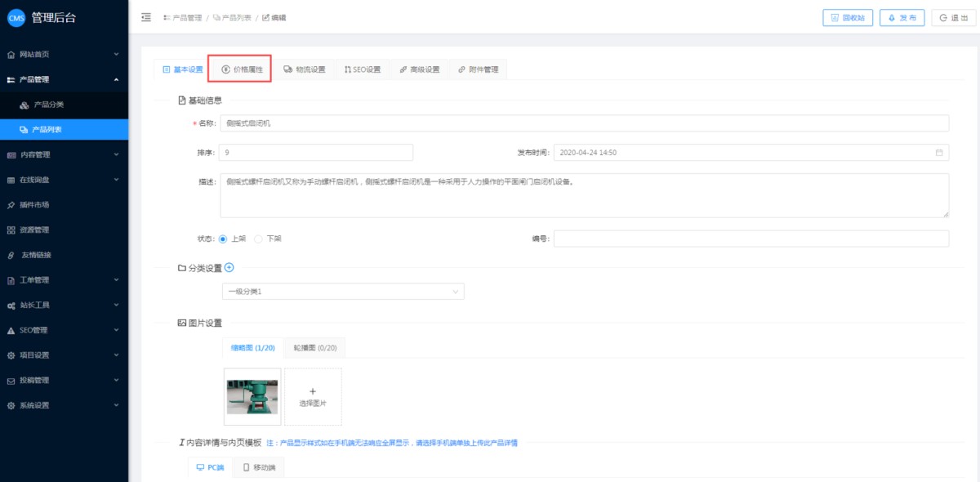This screenshot has width=980, height=482.
Task: Click the 插件市场 pin icon in sidebar
Action: pos(11,205)
